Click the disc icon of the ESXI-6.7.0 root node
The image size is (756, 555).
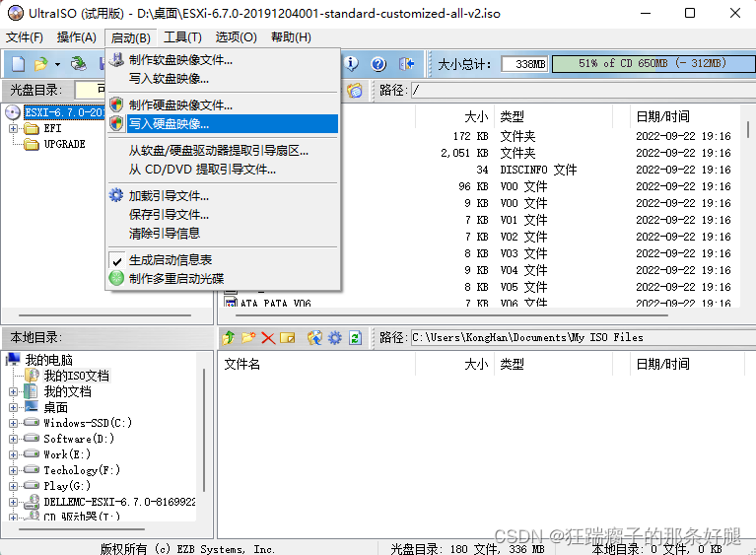click(x=13, y=112)
